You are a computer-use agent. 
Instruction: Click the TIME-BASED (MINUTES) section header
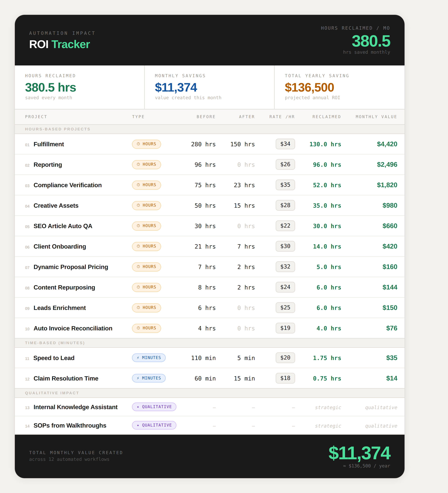click(55, 343)
